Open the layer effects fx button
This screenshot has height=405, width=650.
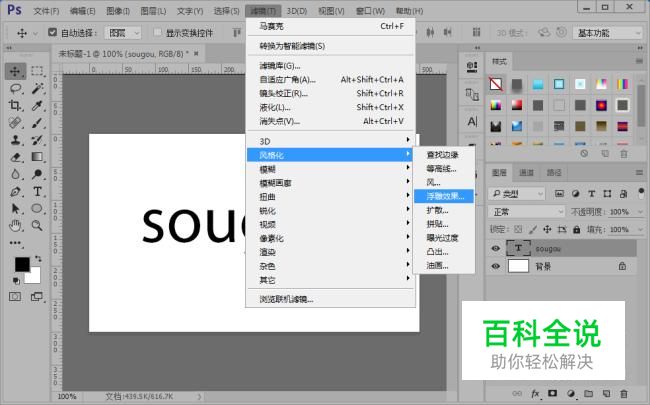pos(535,393)
